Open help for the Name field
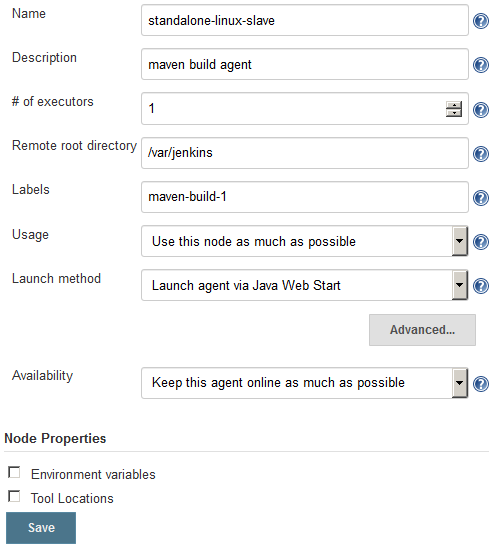 point(481,21)
